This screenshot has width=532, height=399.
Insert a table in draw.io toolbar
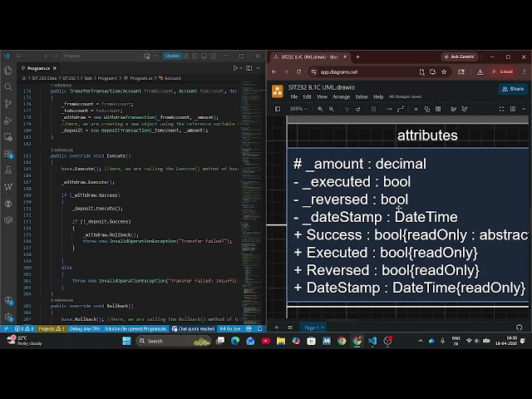[x=438, y=109]
